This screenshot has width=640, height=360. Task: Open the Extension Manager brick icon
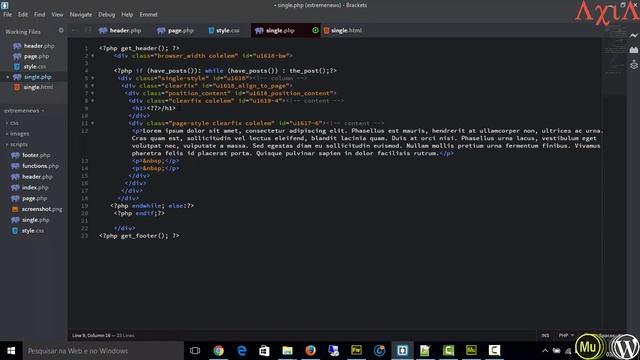click(x=633, y=50)
